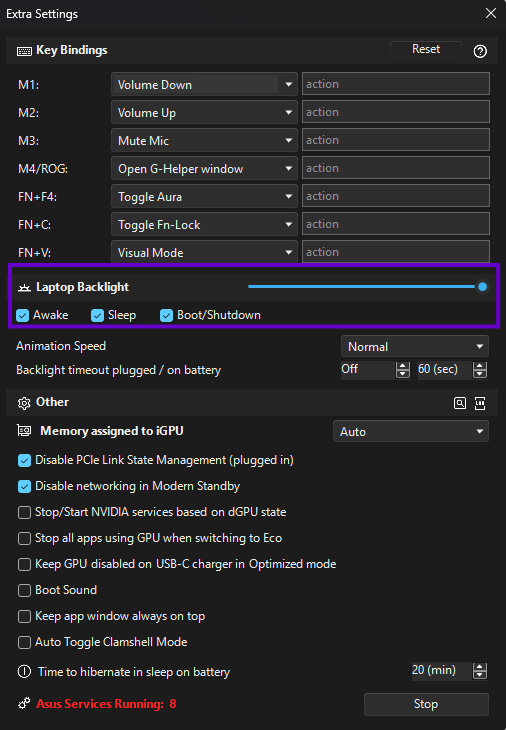506x730 pixels.
Task: Open the key bindings help icon
Action: pyautogui.click(x=480, y=51)
